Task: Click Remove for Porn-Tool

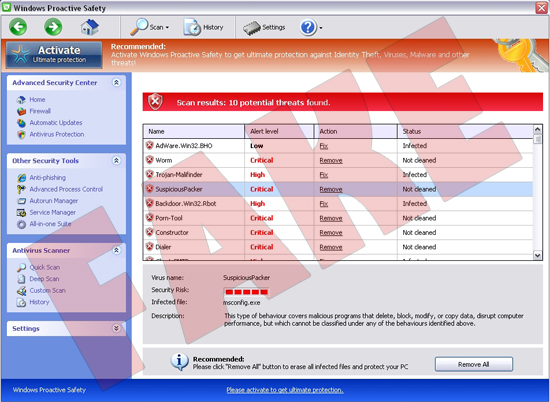Action: [331, 218]
